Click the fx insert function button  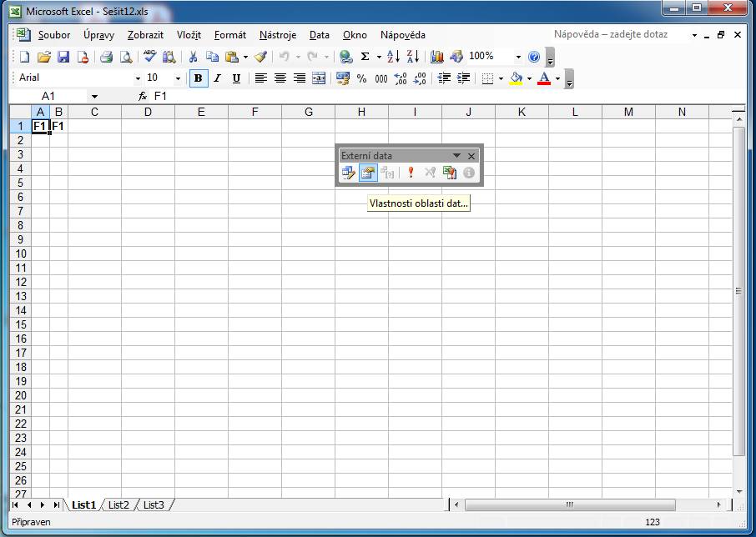[143, 97]
